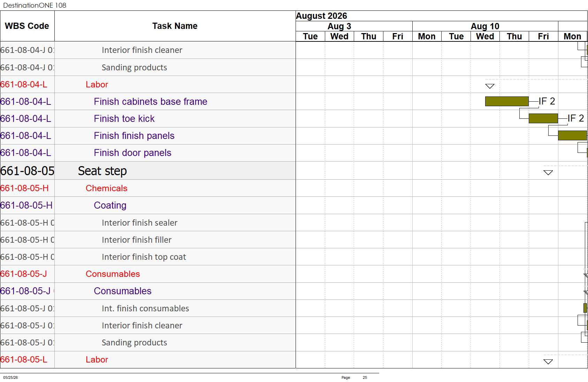Select the Finish finish panels task
Image resolution: width=588 pixels, height=382 pixels.
point(134,135)
